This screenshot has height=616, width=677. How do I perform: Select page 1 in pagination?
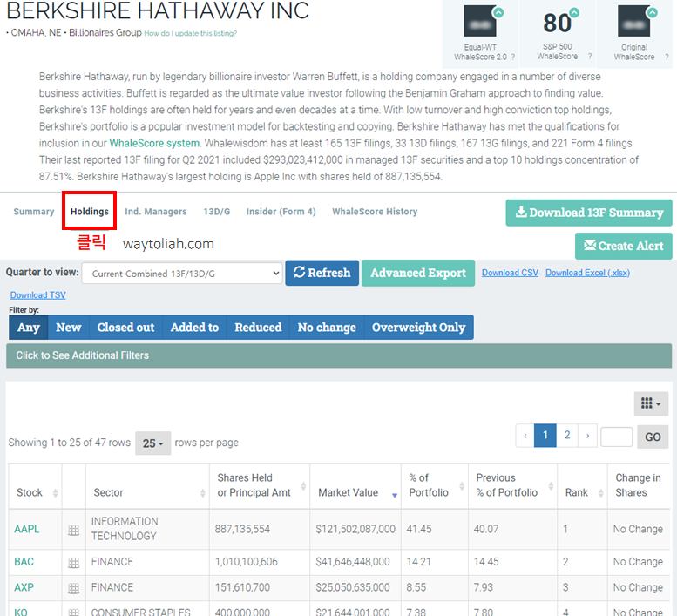[x=545, y=436]
